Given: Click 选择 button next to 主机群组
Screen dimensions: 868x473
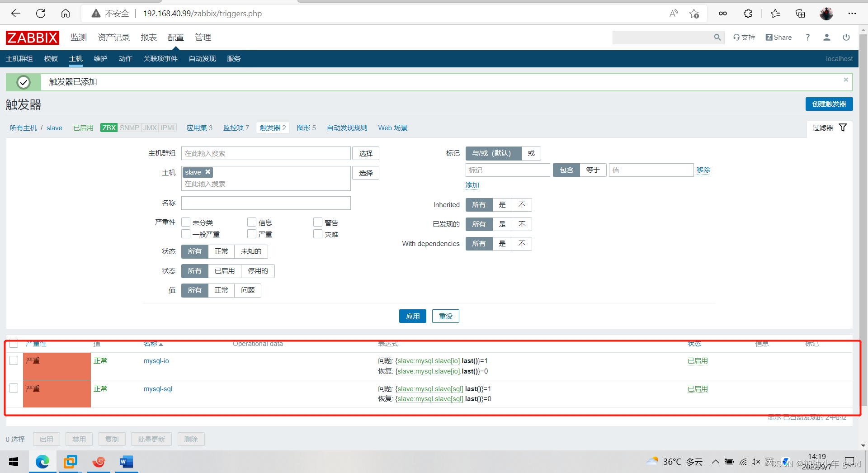Looking at the screenshot, I should pyautogui.click(x=366, y=153).
